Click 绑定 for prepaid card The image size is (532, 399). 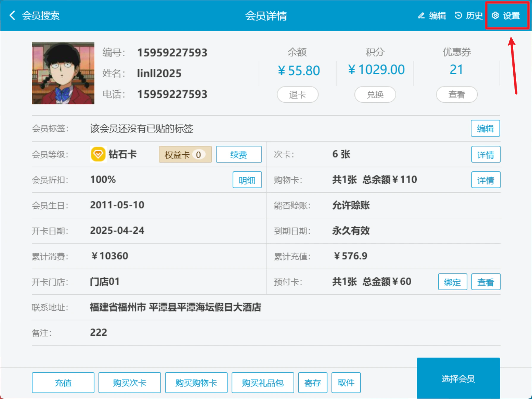pos(452,282)
